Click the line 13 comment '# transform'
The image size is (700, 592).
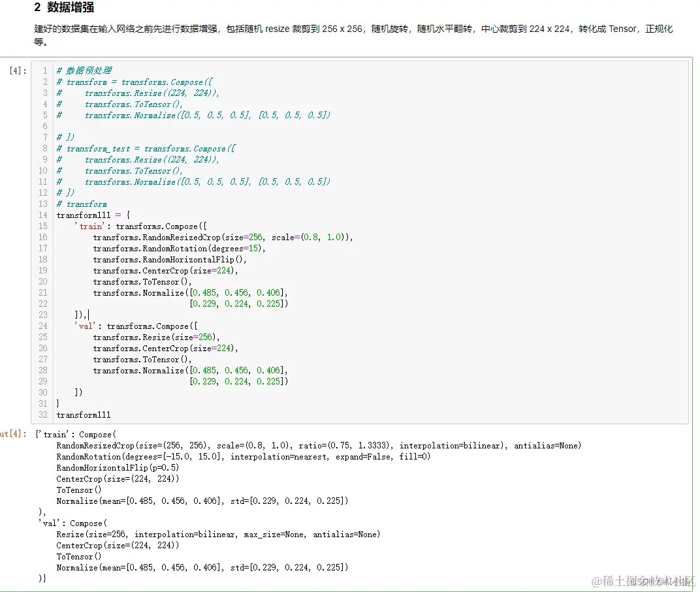82,204
